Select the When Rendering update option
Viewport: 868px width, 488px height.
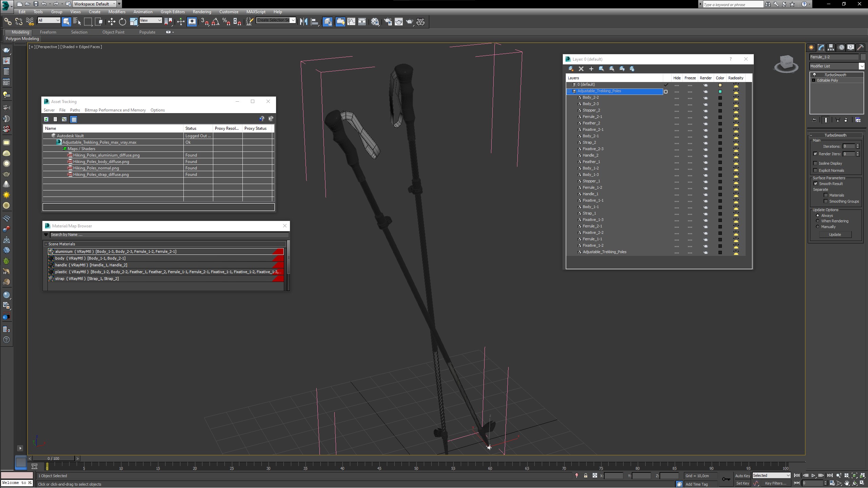pos(817,221)
